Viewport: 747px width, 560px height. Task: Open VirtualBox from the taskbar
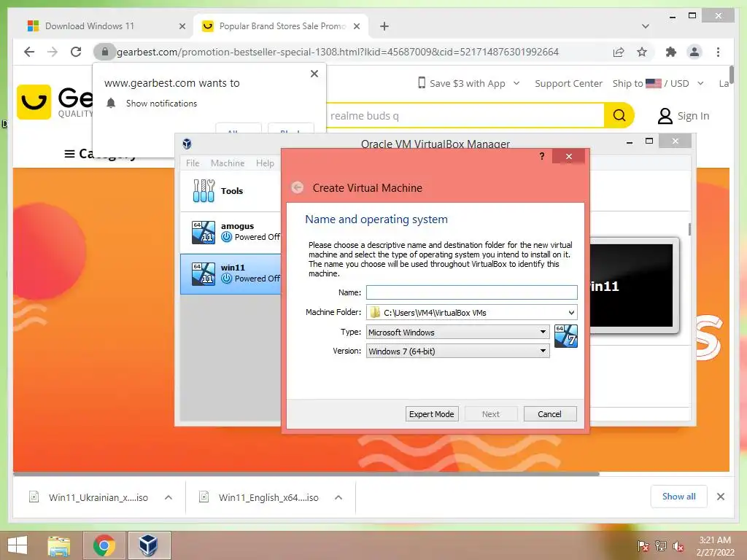pyautogui.click(x=149, y=545)
